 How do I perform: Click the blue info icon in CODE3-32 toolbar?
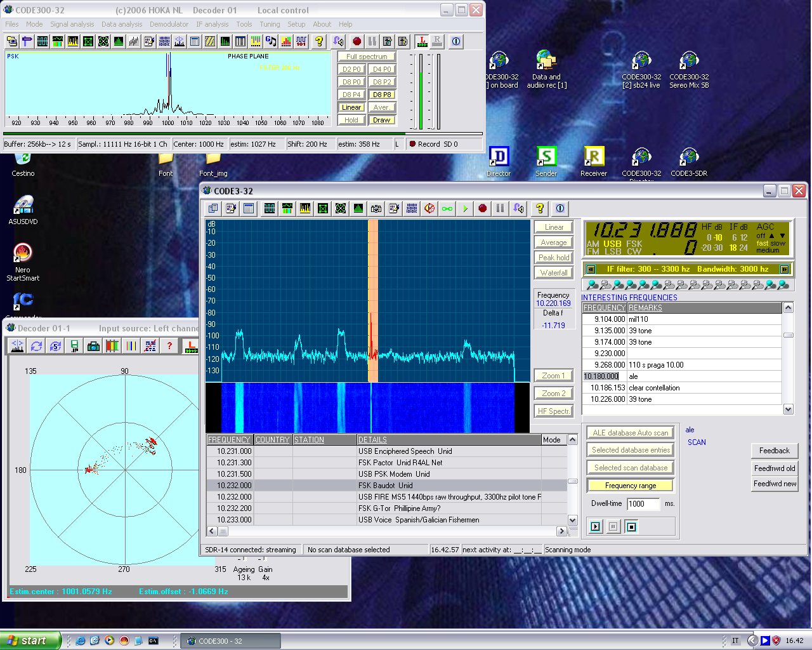[560, 208]
